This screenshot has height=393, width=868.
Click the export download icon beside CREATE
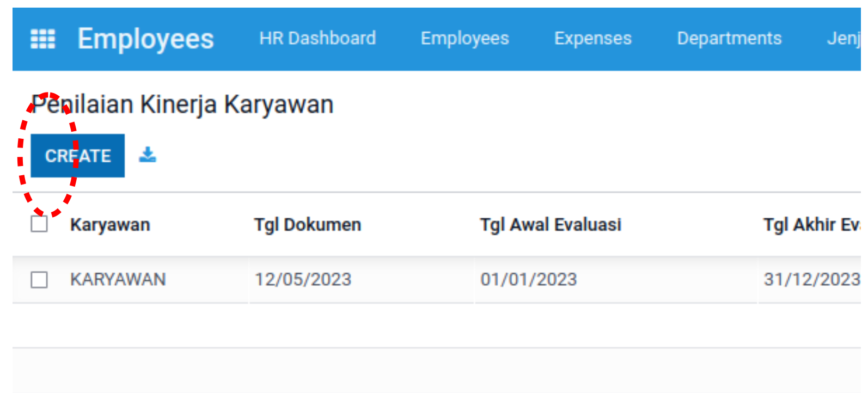click(147, 155)
